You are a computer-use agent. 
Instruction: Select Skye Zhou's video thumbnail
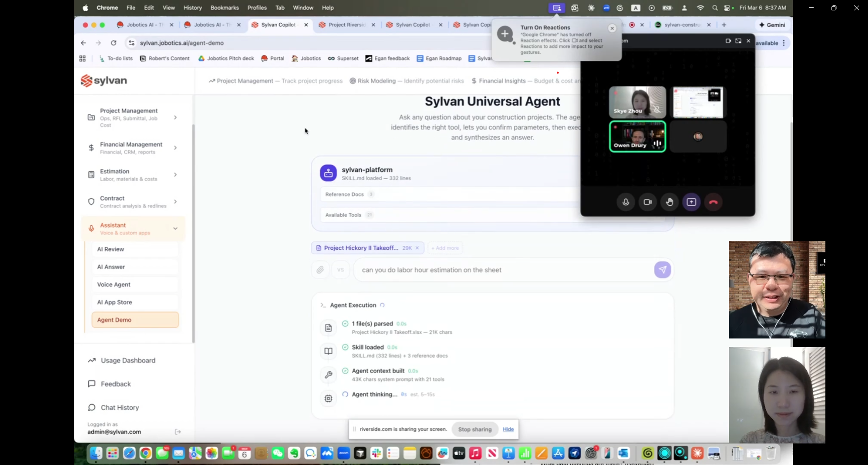[x=638, y=102]
